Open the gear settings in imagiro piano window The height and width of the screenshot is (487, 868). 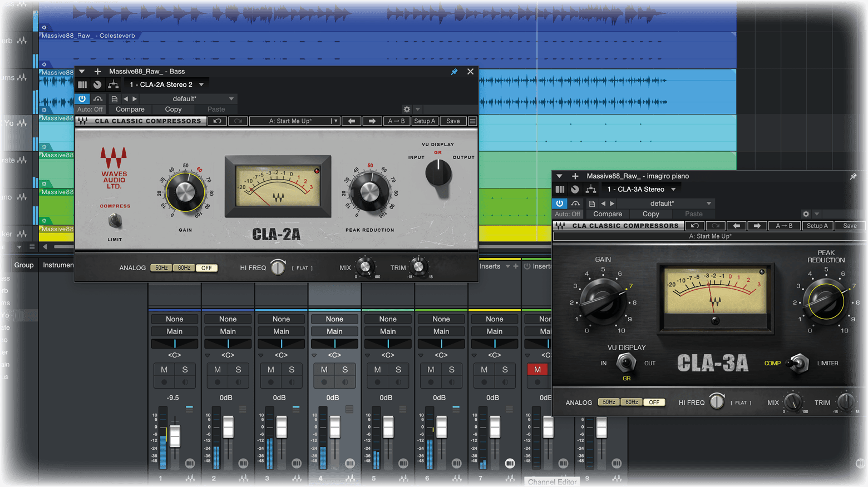click(x=806, y=214)
